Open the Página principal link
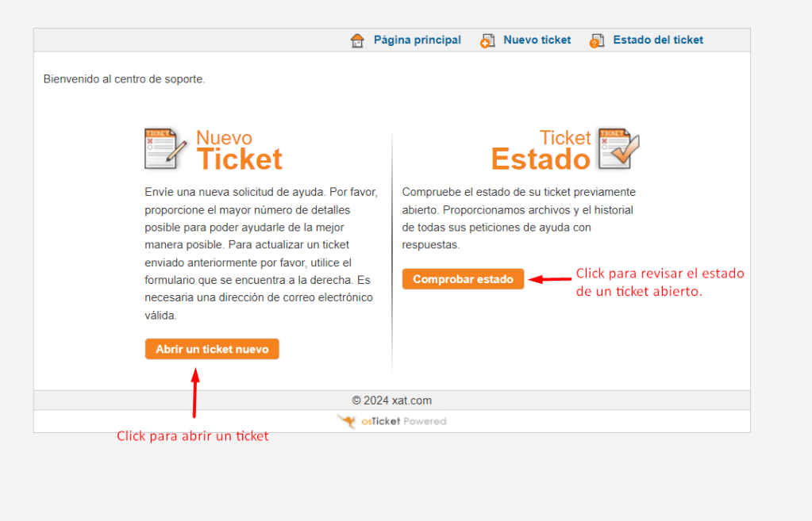This screenshot has height=521, width=812. point(417,40)
